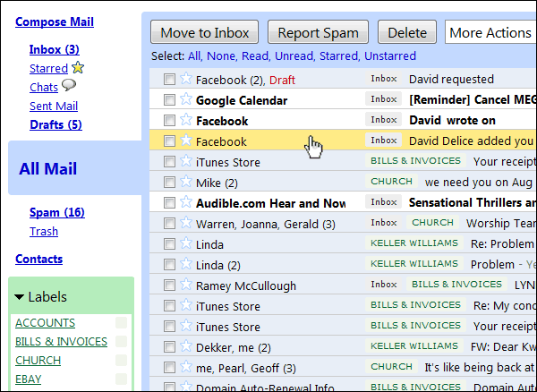Viewport: 537px width, 392px height.
Task: Star the Dekker, me (2) conversation
Action: 186,346
